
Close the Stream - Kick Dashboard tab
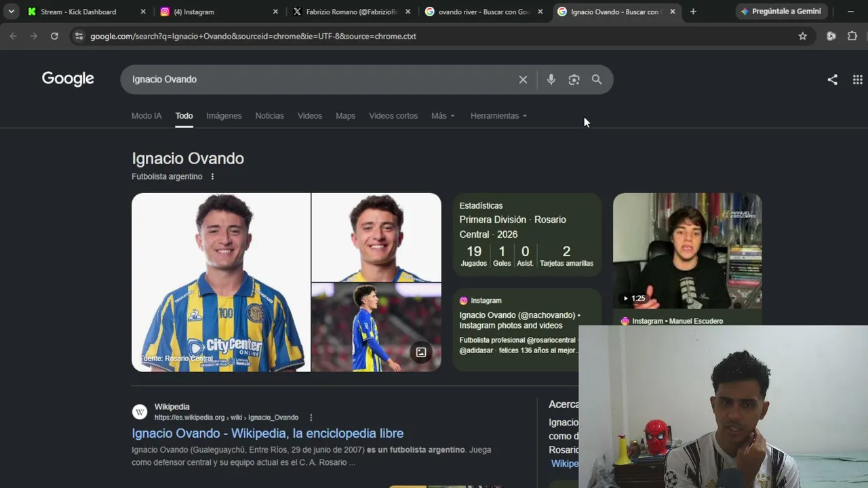click(x=142, y=12)
